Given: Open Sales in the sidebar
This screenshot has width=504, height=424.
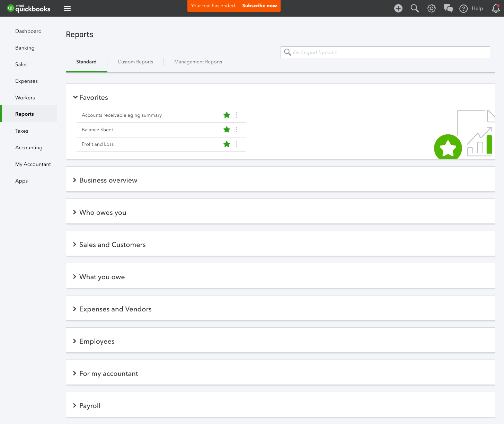Looking at the screenshot, I should (x=21, y=64).
